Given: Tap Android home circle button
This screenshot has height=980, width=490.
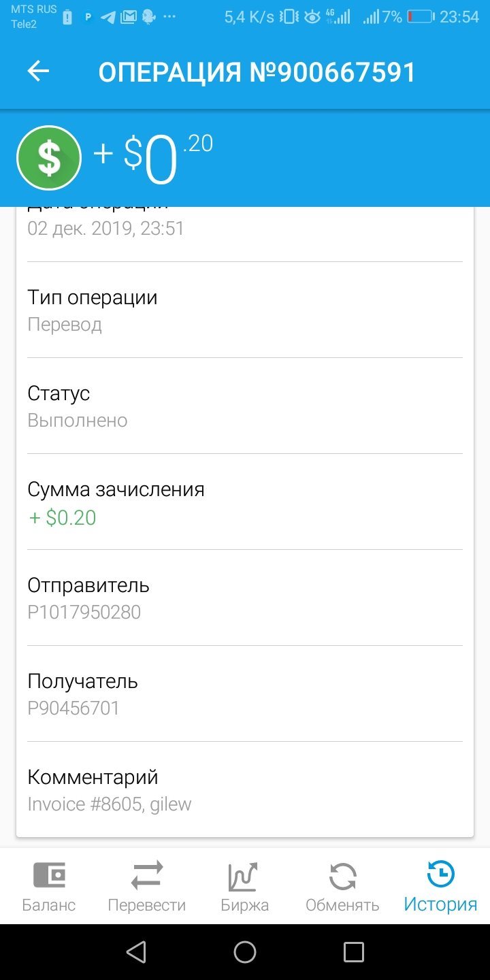Looking at the screenshot, I should pos(245,952).
